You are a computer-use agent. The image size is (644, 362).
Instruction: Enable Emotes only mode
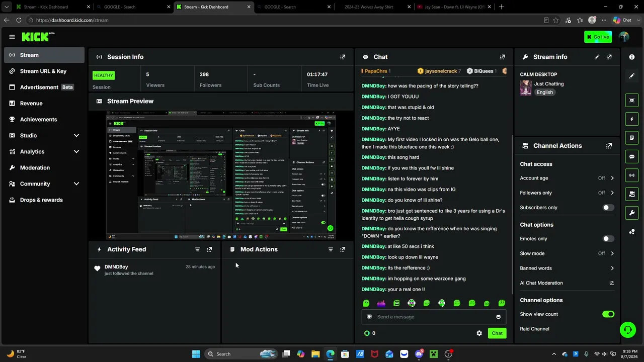[x=608, y=239]
